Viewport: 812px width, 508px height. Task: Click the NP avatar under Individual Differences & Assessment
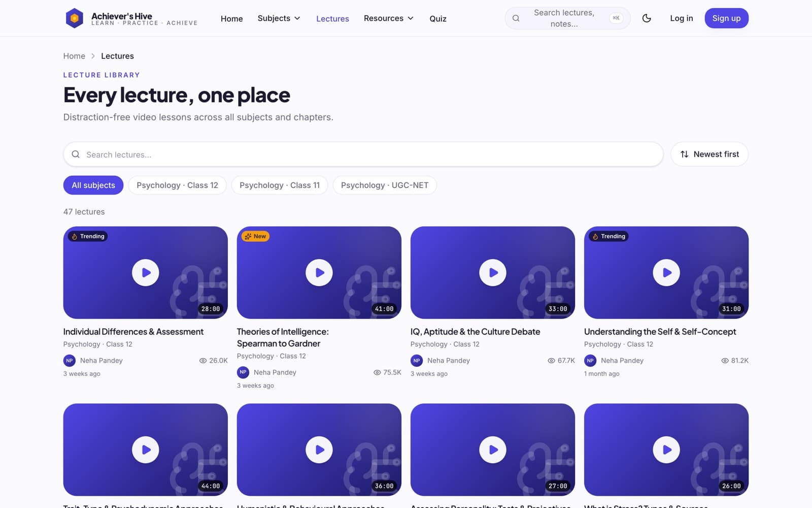70,361
